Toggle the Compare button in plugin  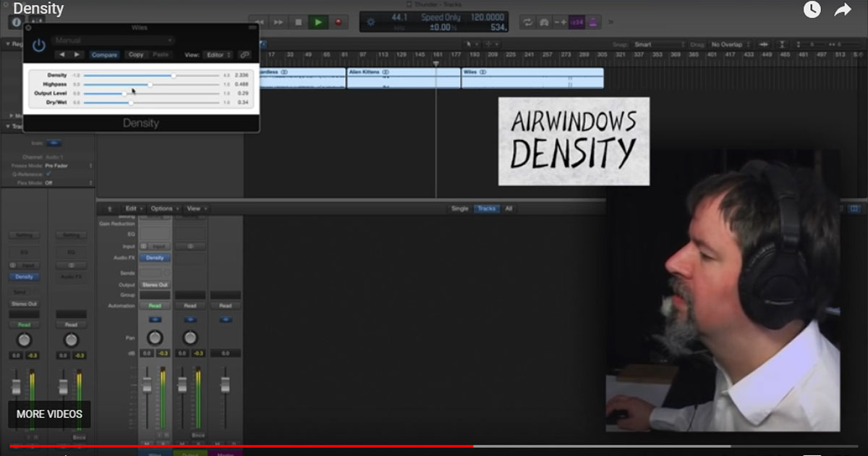[x=104, y=54]
